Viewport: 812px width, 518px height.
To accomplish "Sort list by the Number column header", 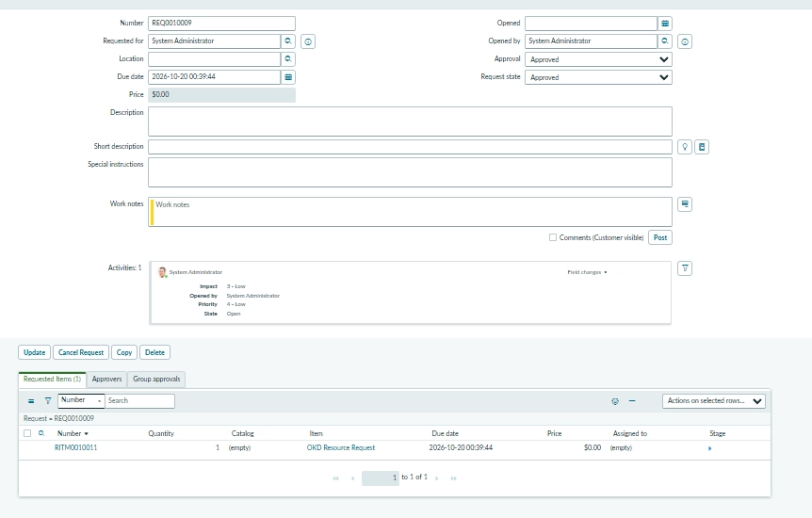I will point(70,433).
